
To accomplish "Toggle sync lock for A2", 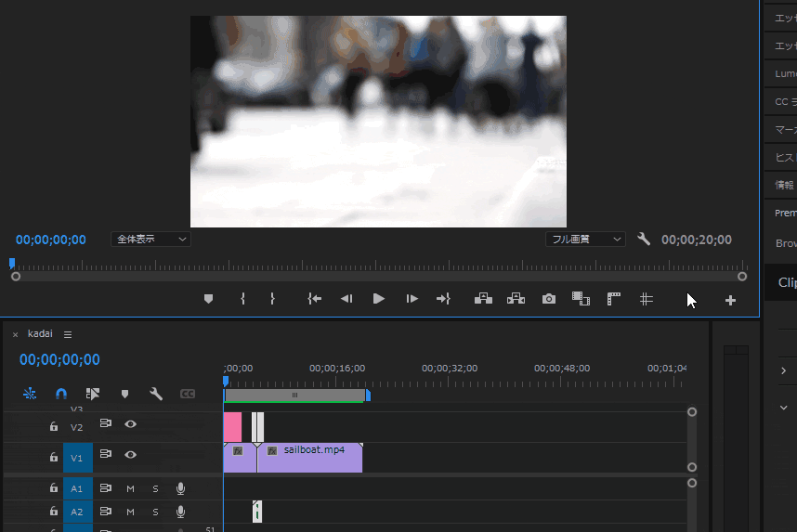I will 105,511.
